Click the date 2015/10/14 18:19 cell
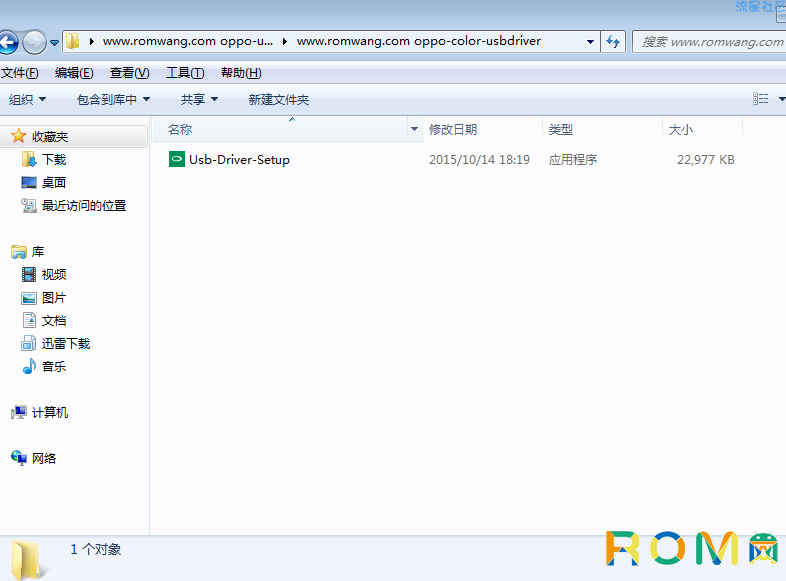This screenshot has width=786, height=581. click(479, 160)
